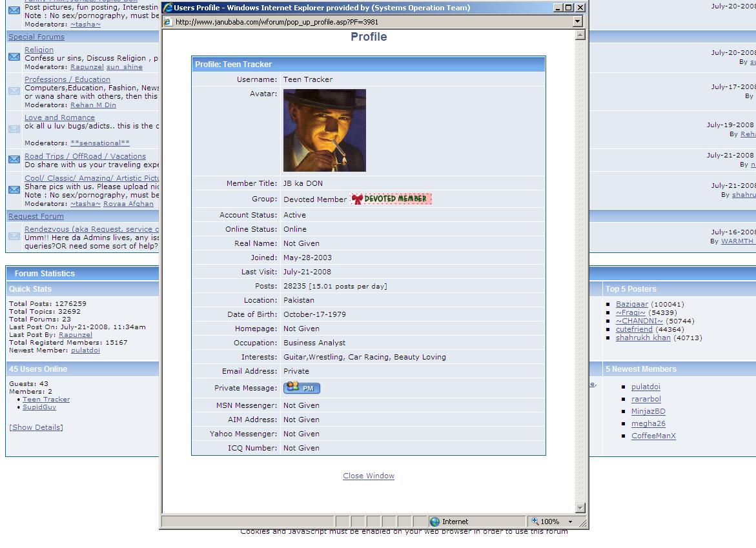Click envelope icon beside Professions / Education

point(14,90)
